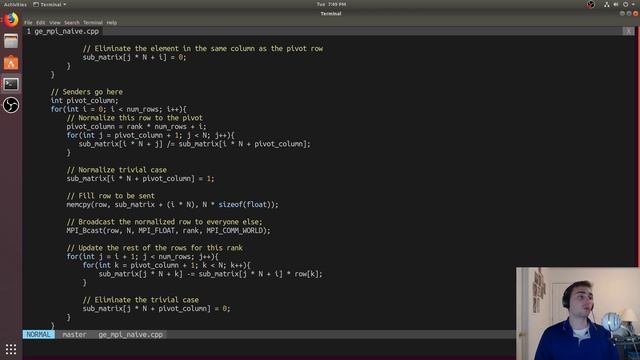The height and width of the screenshot is (360, 640).
Task: Click the NORMAL mode indicator
Action: (39, 335)
